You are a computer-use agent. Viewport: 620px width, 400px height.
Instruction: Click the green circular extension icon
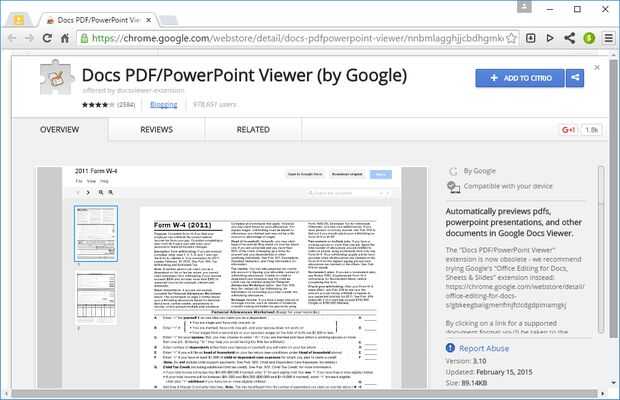click(x=589, y=38)
